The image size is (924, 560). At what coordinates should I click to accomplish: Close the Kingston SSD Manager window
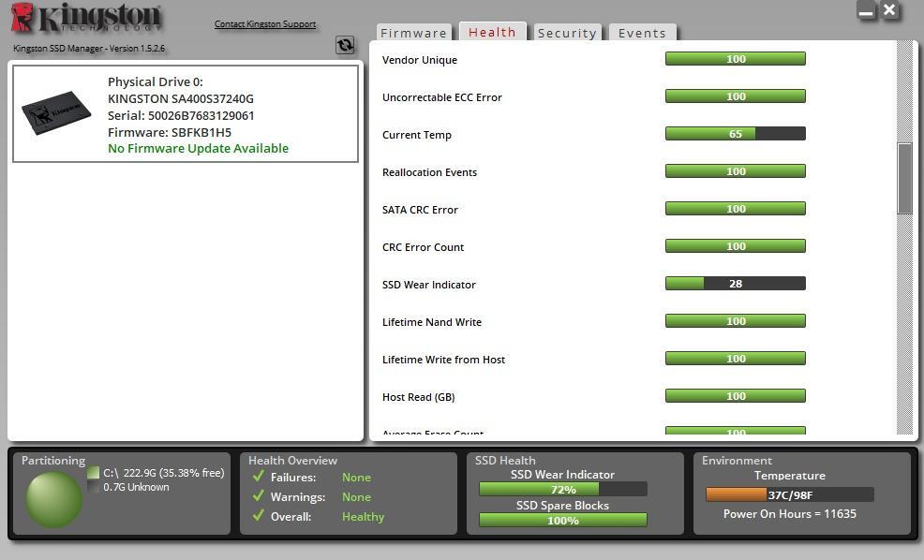click(889, 10)
